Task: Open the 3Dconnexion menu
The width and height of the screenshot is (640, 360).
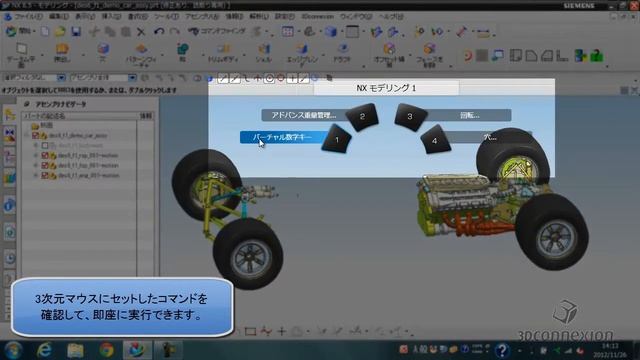Action: (x=318, y=17)
